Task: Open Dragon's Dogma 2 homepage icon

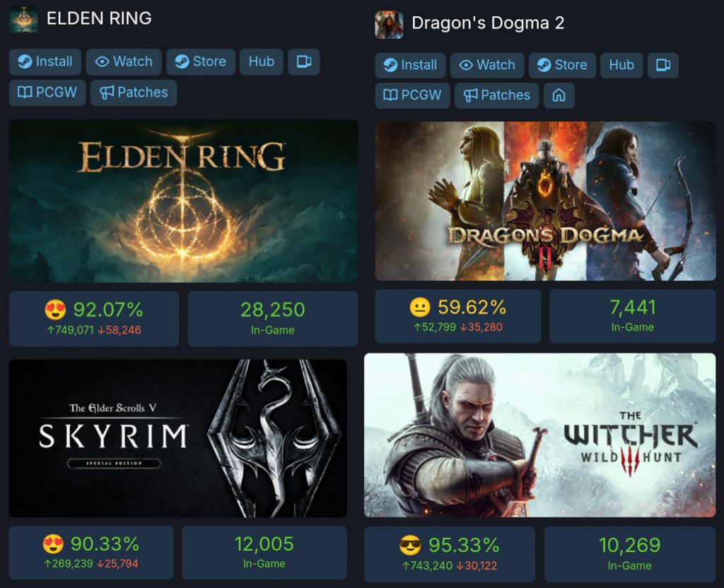Action: (x=559, y=95)
